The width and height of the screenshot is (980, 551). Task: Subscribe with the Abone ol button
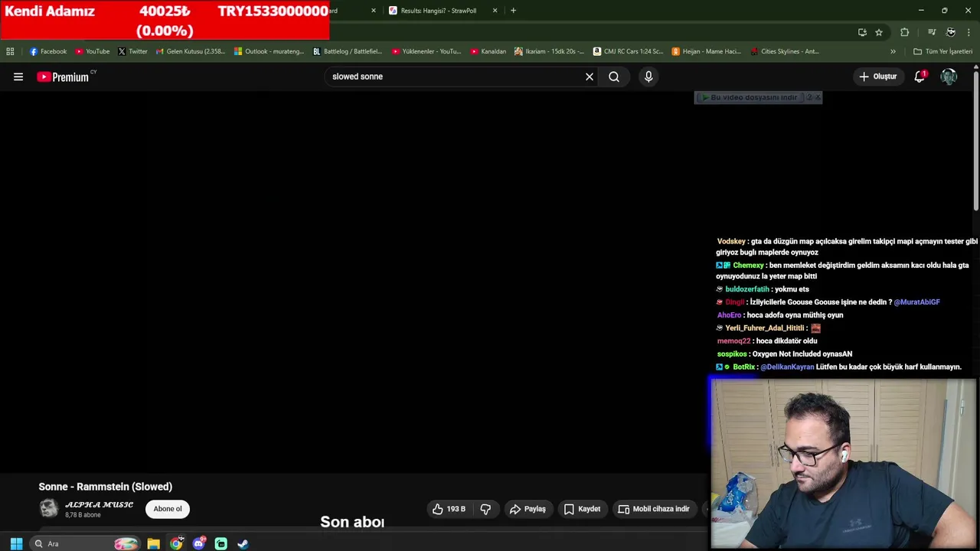tap(168, 509)
